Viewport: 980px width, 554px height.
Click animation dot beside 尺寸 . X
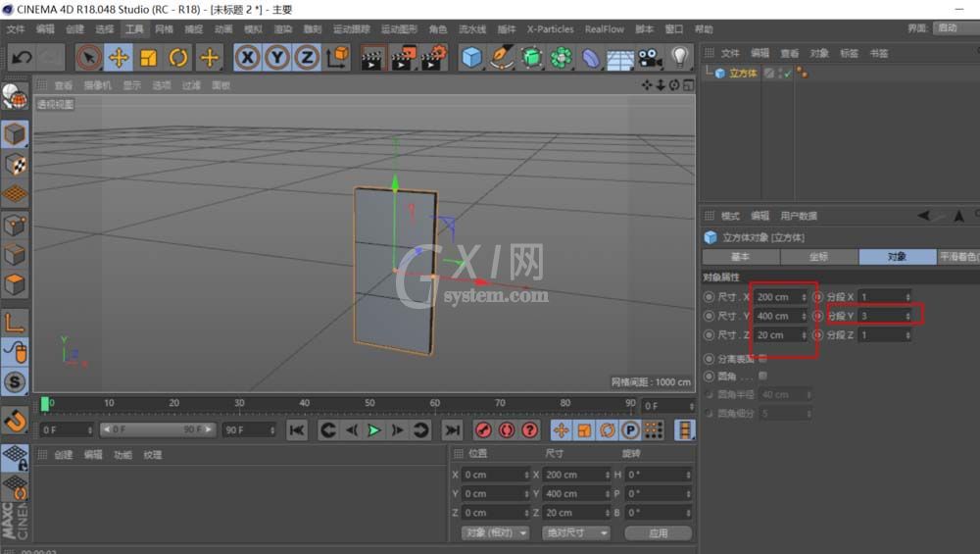click(x=709, y=297)
